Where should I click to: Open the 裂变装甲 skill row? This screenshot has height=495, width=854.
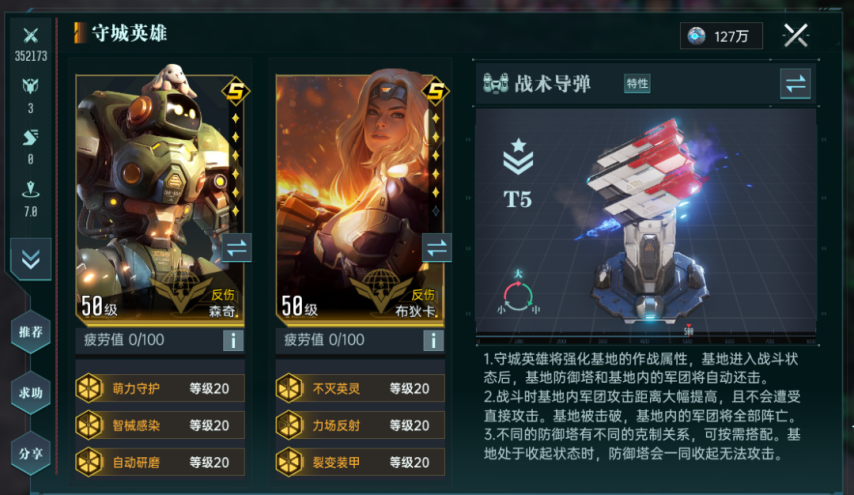pos(360,462)
